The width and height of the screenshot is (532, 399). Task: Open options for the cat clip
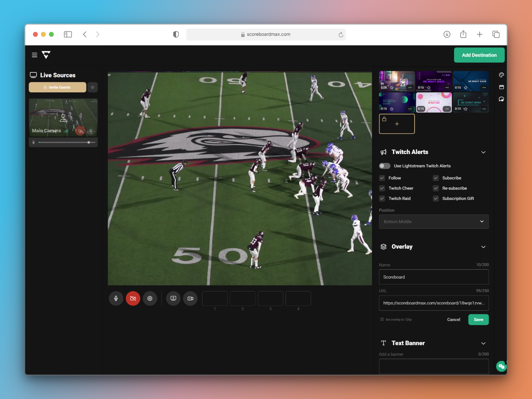(x=410, y=88)
